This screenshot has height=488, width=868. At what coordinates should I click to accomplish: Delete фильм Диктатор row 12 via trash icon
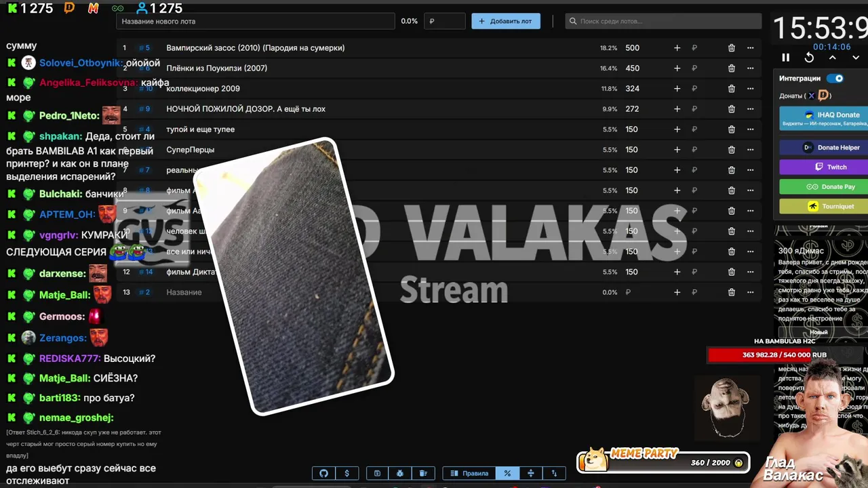point(731,272)
